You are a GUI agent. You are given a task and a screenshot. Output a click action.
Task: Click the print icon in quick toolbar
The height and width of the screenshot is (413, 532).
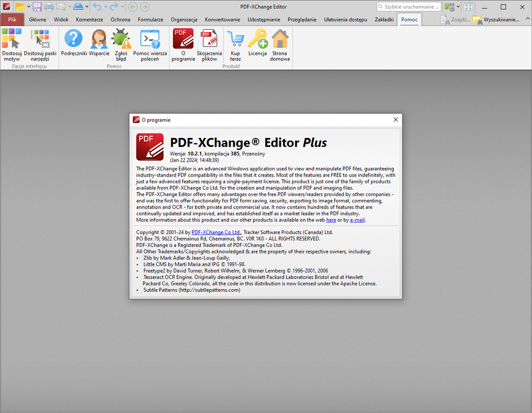point(49,7)
